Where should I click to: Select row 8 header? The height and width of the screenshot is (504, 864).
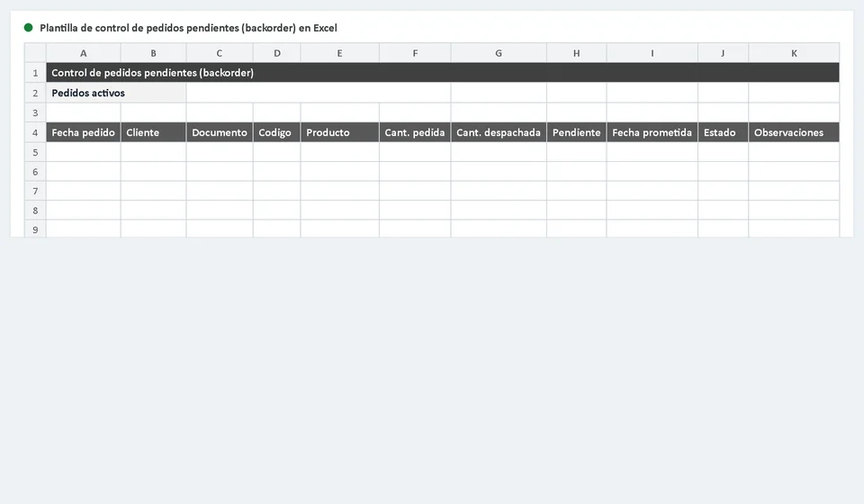(35, 210)
